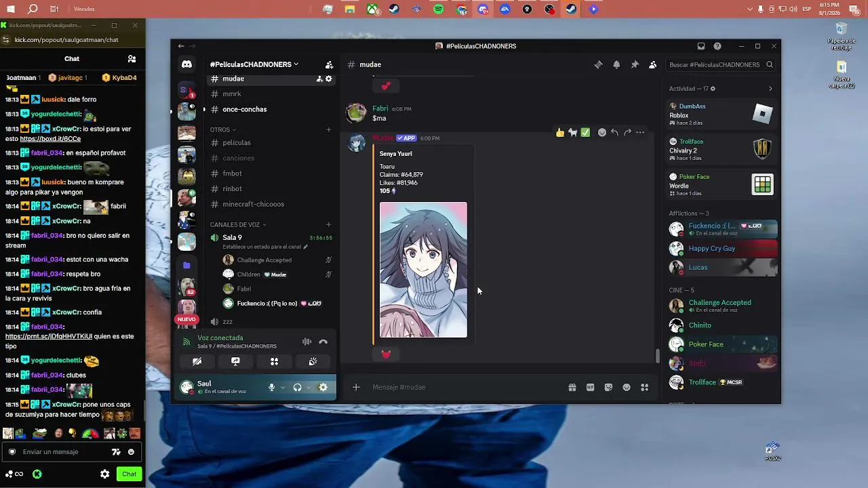Open the minecraft-chicooos channel
868x488 pixels.
click(271, 204)
